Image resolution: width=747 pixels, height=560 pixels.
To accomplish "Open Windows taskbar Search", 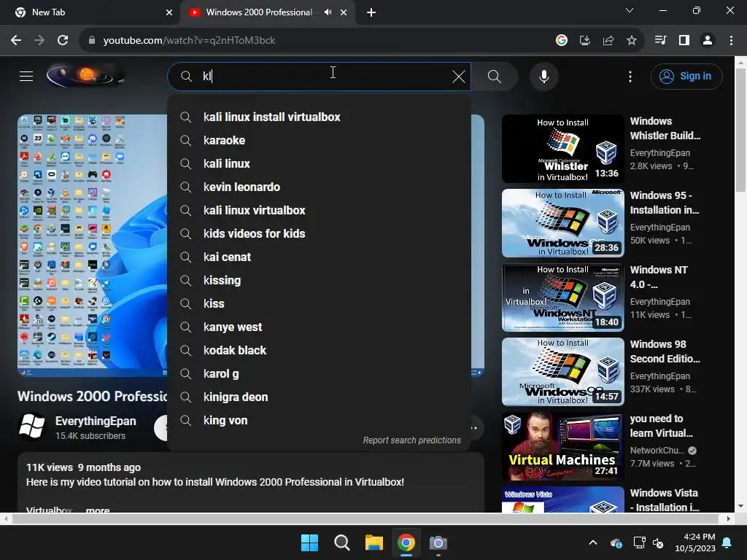I will (342, 542).
